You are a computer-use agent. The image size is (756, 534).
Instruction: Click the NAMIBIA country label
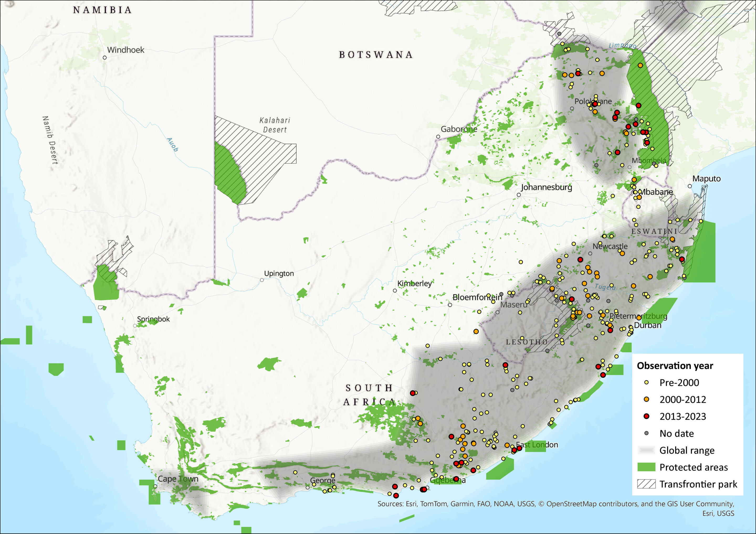click(102, 10)
